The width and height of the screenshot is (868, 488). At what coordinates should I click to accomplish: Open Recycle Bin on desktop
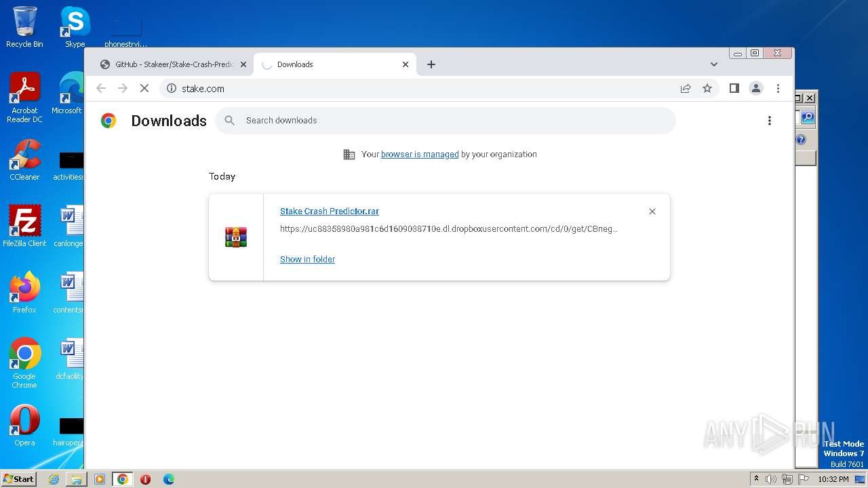24,28
